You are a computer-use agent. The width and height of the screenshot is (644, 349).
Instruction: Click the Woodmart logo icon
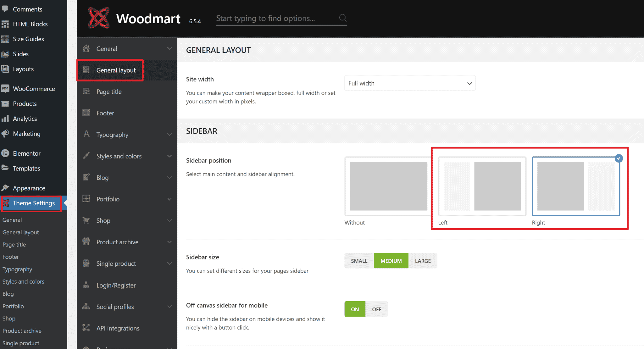(98, 18)
